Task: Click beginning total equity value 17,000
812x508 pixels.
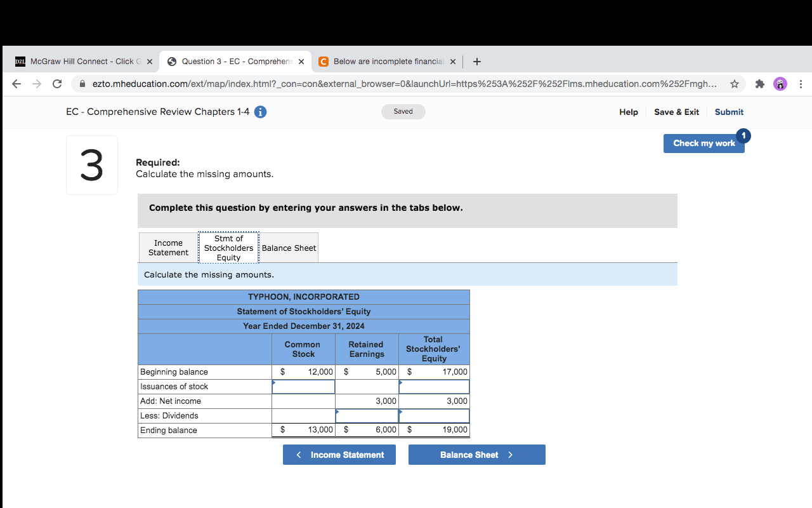Action: pyautogui.click(x=455, y=372)
